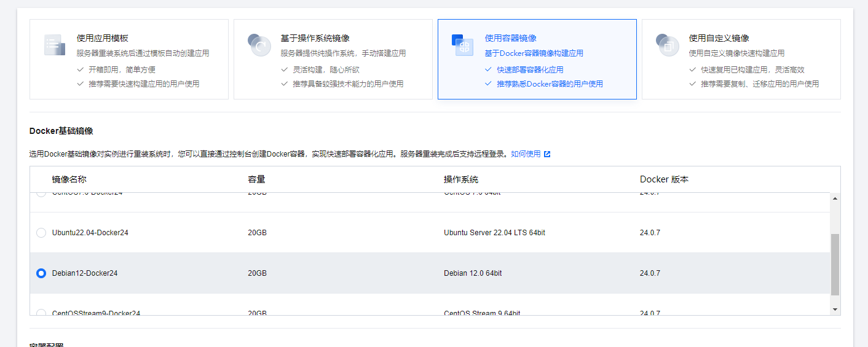The height and width of the screenshot is (347, 868).
Task: Select the Ubuntu22.04-Docker24 radio button
Action: [41, 233]
